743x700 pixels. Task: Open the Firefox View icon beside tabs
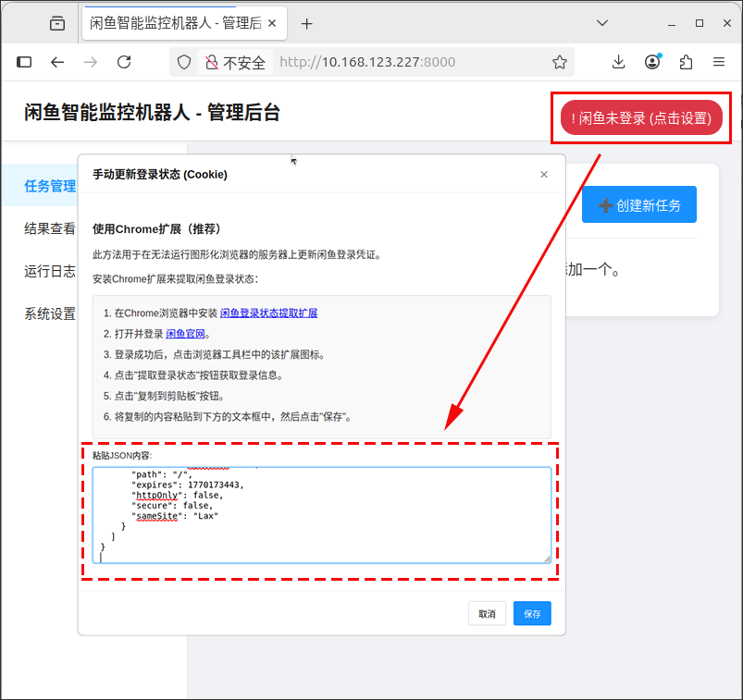[57, 23]
